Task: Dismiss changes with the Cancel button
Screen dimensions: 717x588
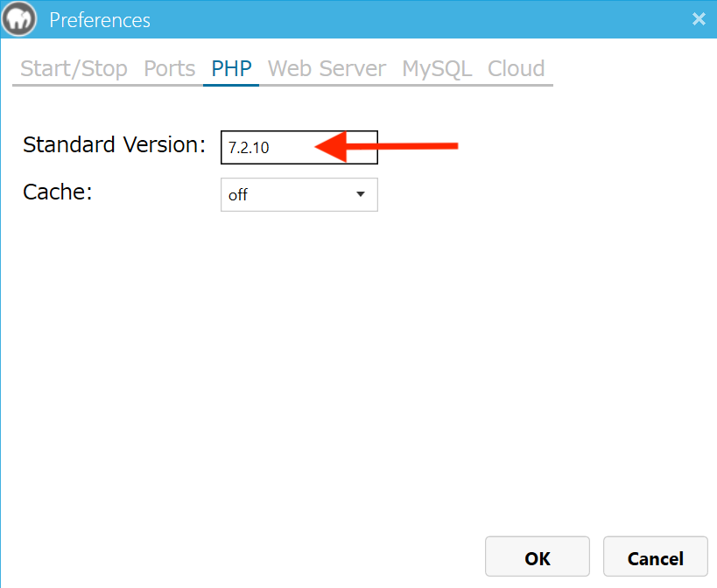Action: point(655,556)
